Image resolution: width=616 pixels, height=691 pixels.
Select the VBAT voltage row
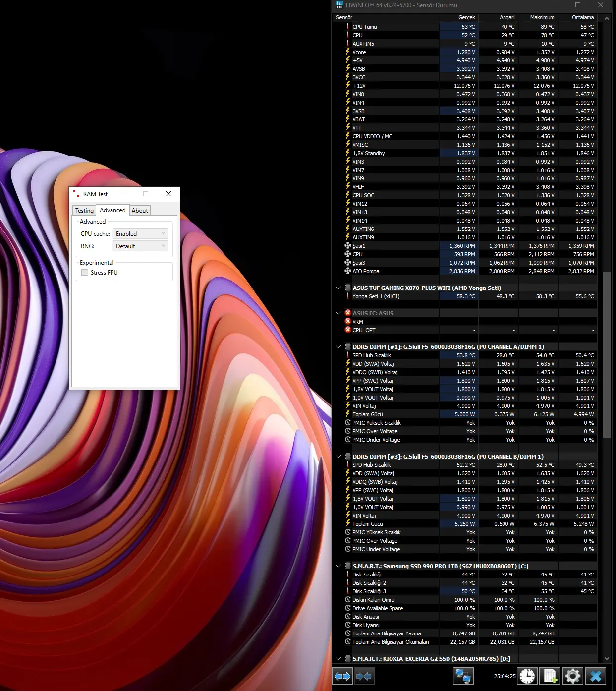(464, 119)
